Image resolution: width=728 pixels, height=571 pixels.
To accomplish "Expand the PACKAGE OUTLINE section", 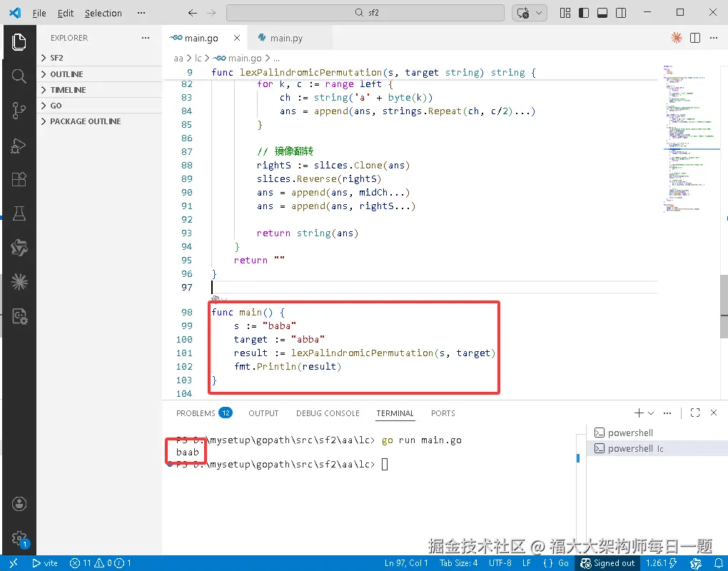I will (x=99, y=121).
